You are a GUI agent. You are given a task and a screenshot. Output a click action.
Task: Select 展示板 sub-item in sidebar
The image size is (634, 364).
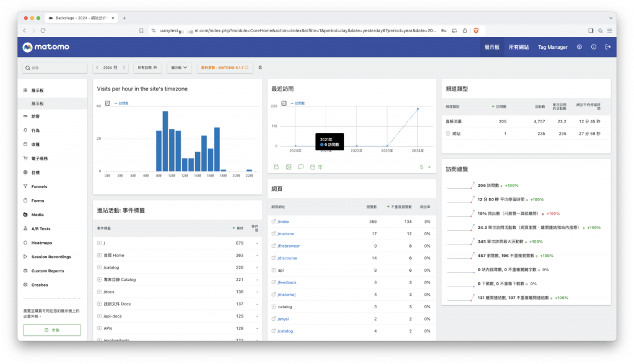coord(52,103)
